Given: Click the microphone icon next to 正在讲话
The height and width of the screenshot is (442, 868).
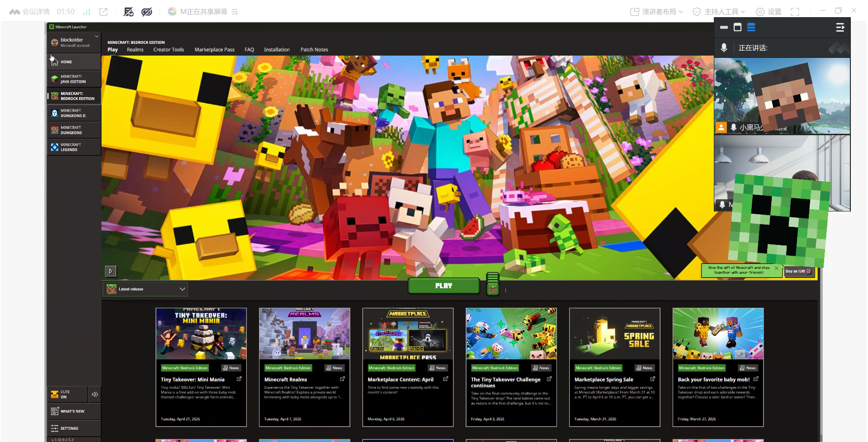Looking at the screenshot, I should click(724, 48).
